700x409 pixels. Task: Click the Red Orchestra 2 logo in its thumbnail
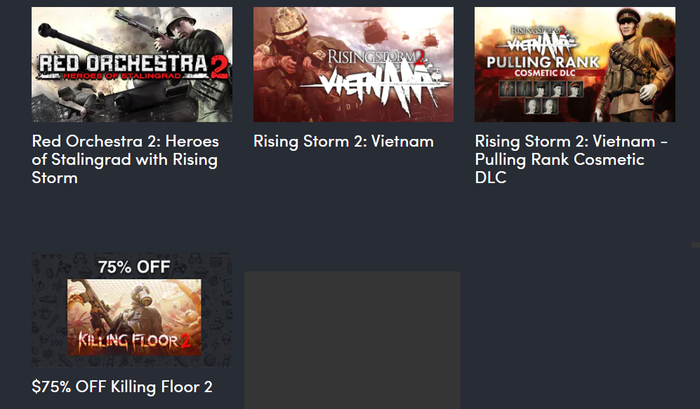(x=132, y=69)
